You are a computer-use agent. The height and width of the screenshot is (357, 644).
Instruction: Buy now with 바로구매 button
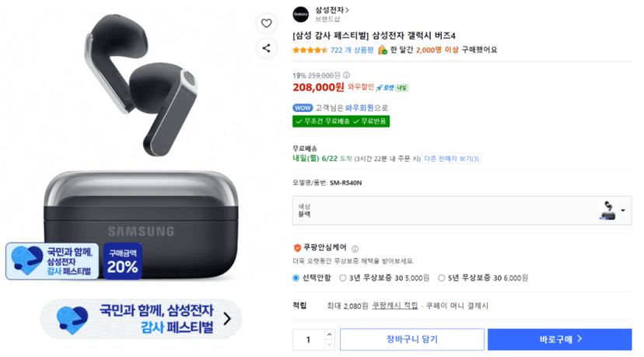(x=559, y=339)
